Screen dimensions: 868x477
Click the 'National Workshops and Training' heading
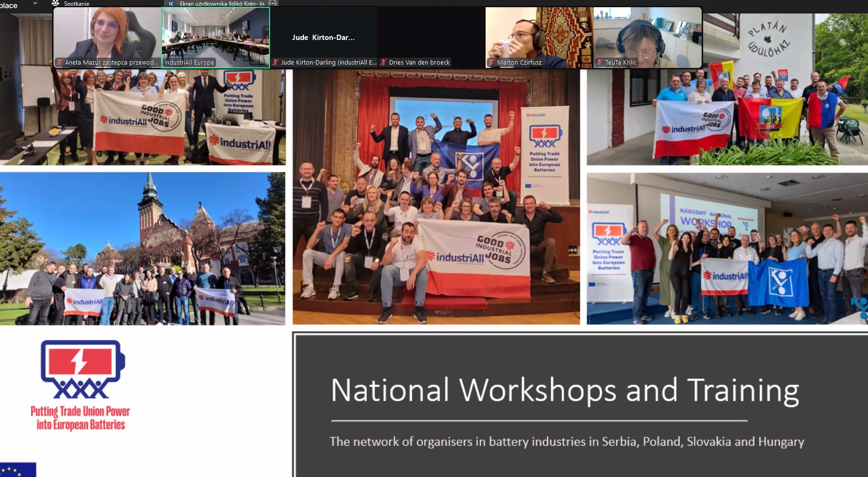[564, 390]
